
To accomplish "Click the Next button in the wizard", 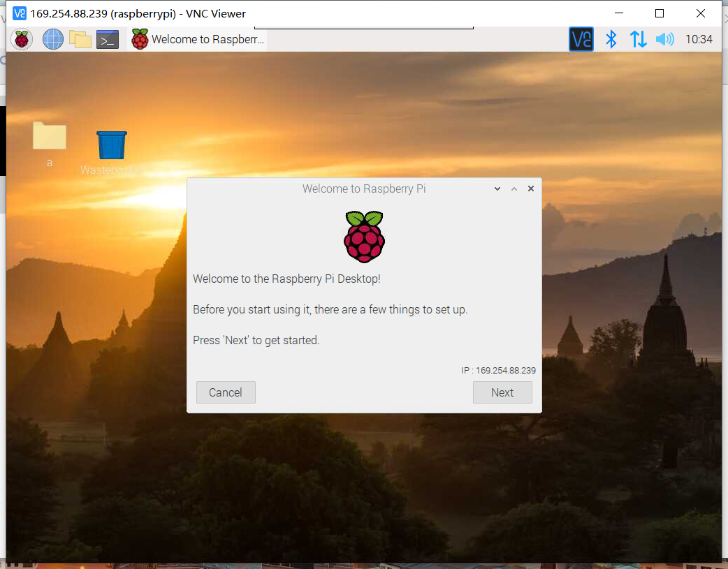I will coord(502,392).
